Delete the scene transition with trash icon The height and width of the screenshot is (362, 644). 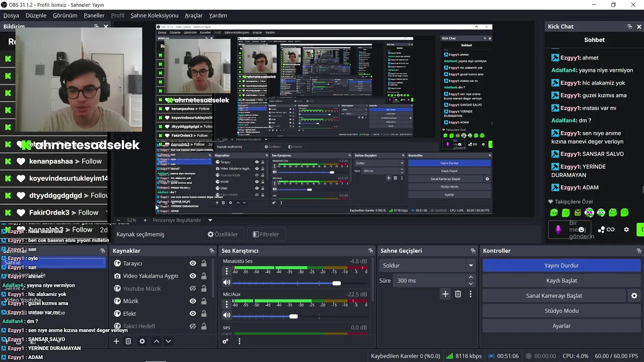pyautogui.click(x=458, y=294)
